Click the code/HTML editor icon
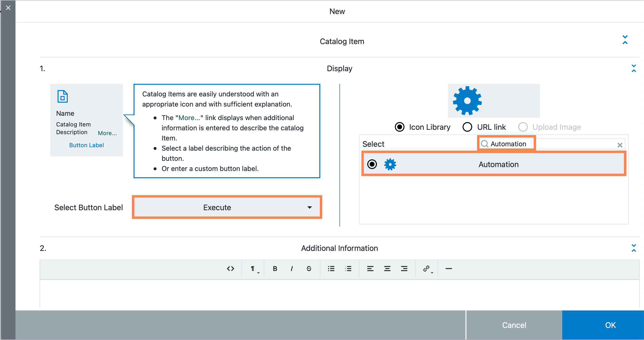Image resolution: width=644 pixels, height=340 pixels. pyautogui.click(x=230, y=268)
